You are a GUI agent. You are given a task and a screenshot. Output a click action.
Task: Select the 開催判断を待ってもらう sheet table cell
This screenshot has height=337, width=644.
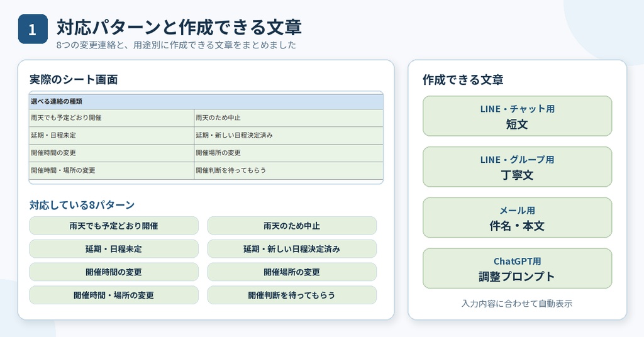pyautogui.click(x=289, y=171)
